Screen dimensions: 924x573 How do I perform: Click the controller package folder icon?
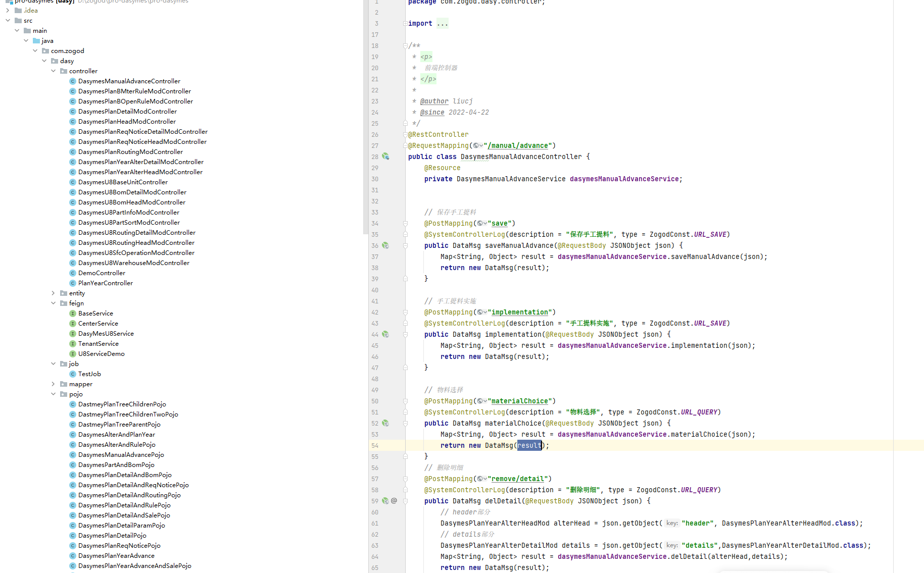(x=64, y=71)
